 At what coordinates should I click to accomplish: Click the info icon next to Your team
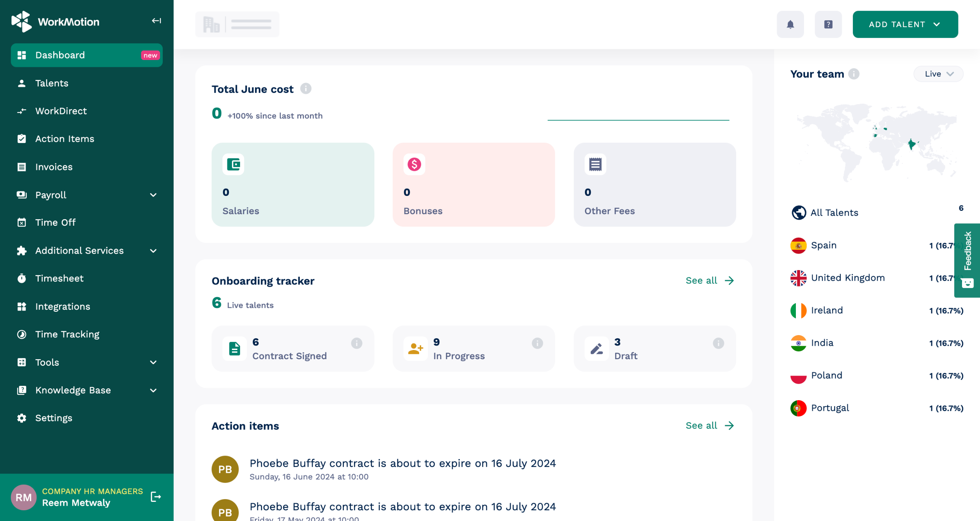click(854, 74)
